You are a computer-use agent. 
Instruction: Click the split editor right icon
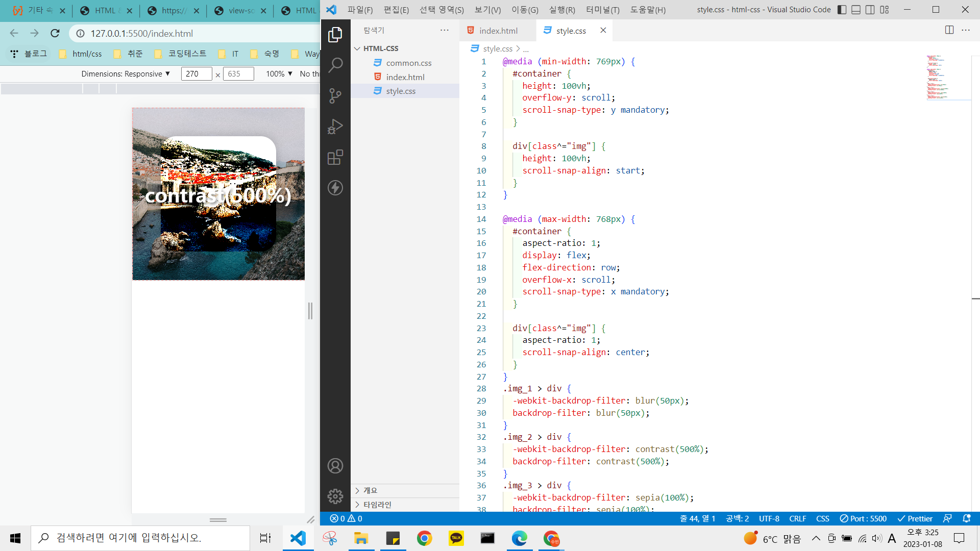[x=949, y=30]
